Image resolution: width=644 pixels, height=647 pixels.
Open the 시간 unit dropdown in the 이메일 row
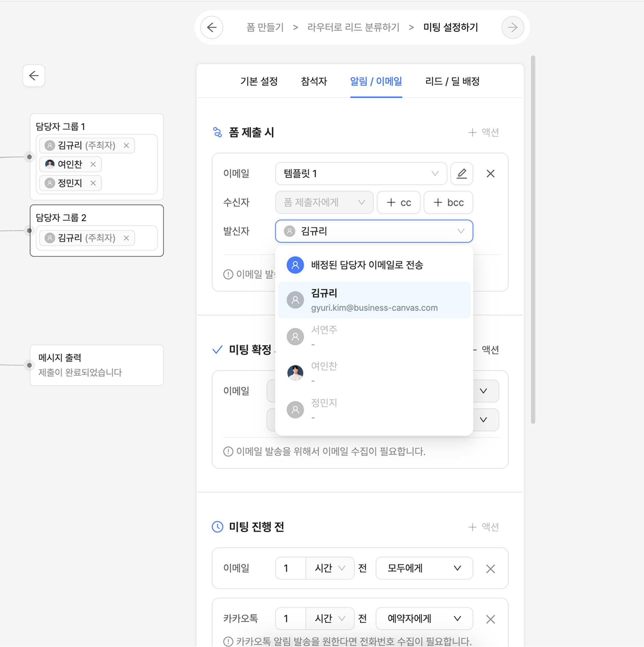tap(330, 568)
